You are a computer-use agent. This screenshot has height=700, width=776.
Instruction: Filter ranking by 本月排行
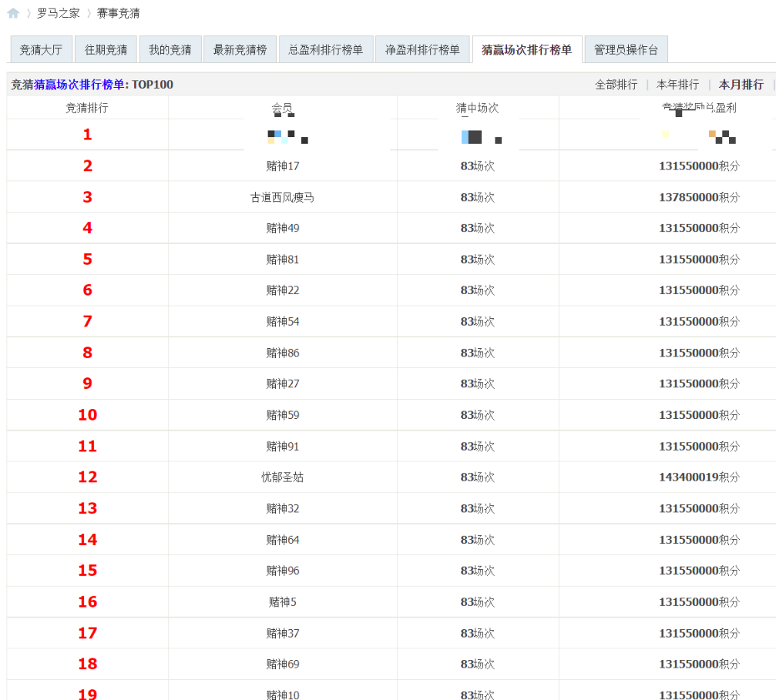pyautogui.click(x=741, y=85)
